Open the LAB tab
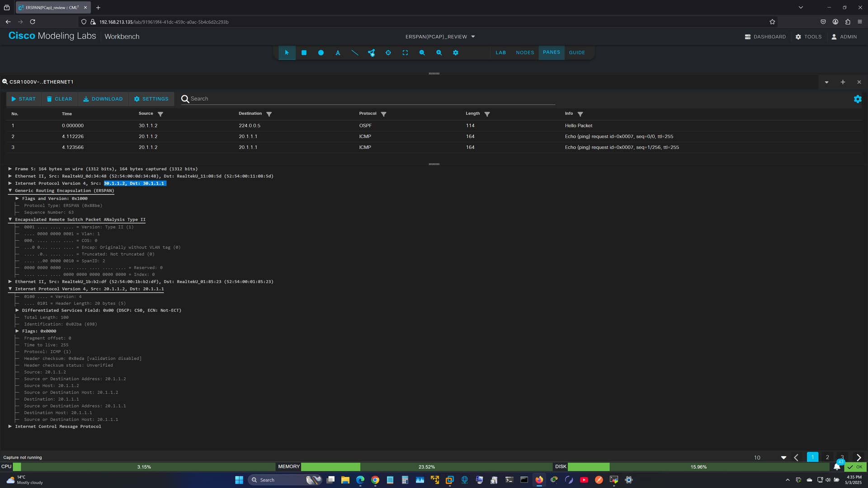Viewport: 868px width, 488px height. coord(500,52)
